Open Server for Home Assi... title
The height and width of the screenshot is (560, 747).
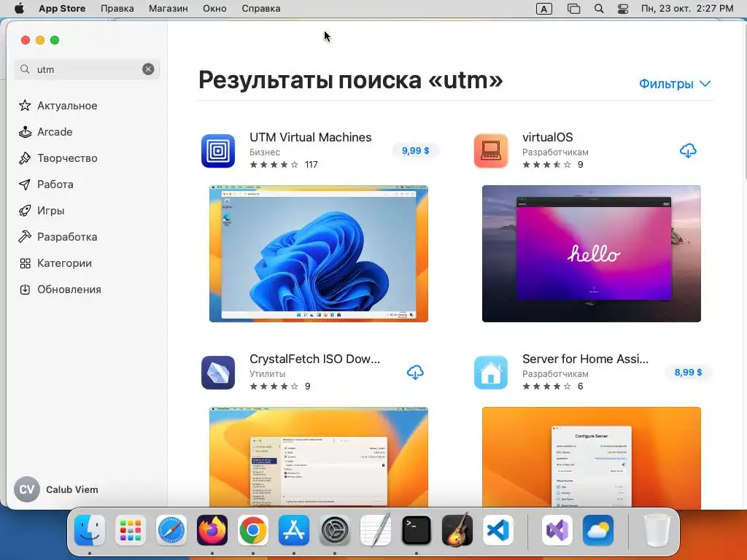click(585, 359)
